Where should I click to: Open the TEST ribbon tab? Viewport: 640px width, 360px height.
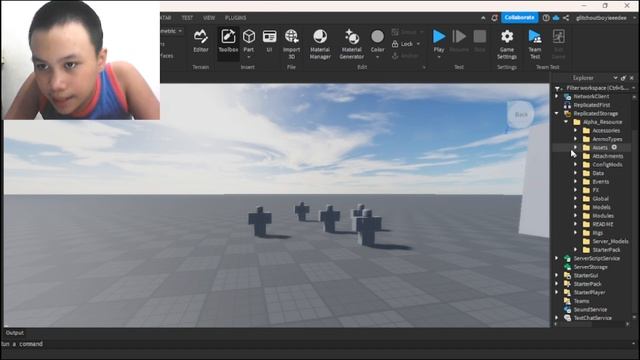(x=187, y=18)
